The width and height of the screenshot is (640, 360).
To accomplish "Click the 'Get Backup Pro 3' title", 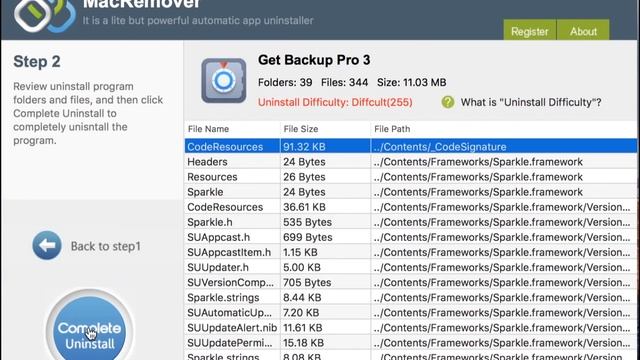I will pos(314,60).
